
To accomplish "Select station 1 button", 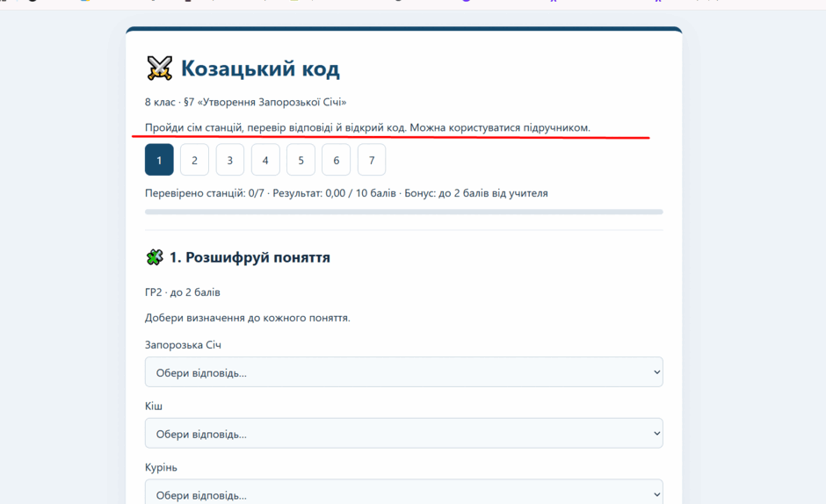I will click(x=159, y=160).
